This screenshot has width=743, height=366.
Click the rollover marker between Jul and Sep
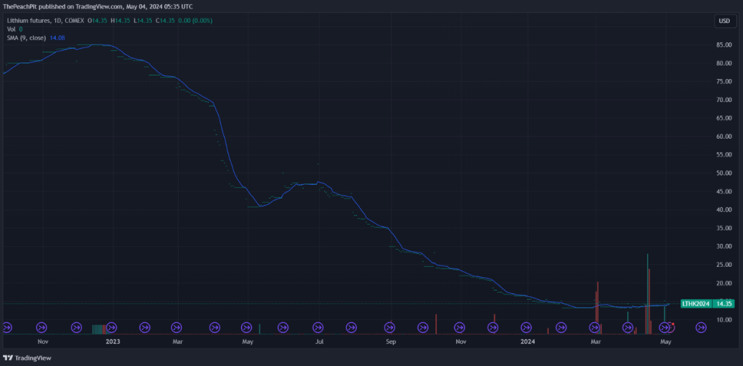coord(352,327)
